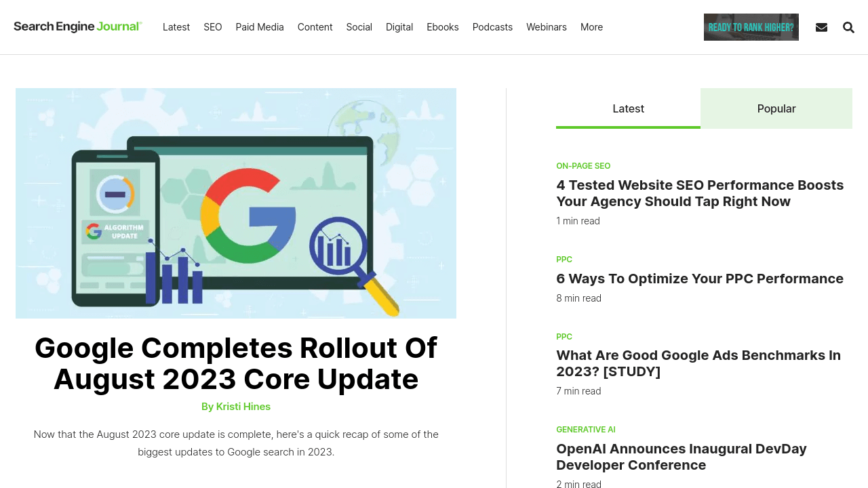Viewport: 868px width, 488px height.
Task: Open the Digital menu item
Action: (x=399, y=27)
